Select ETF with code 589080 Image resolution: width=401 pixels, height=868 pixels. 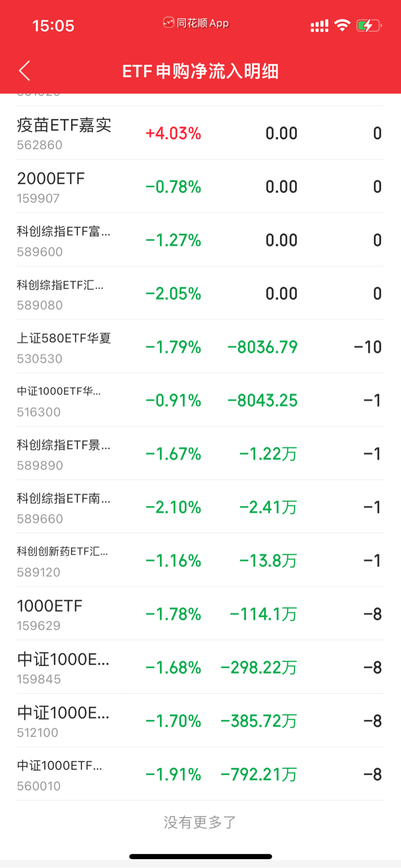tap(200, 293)
